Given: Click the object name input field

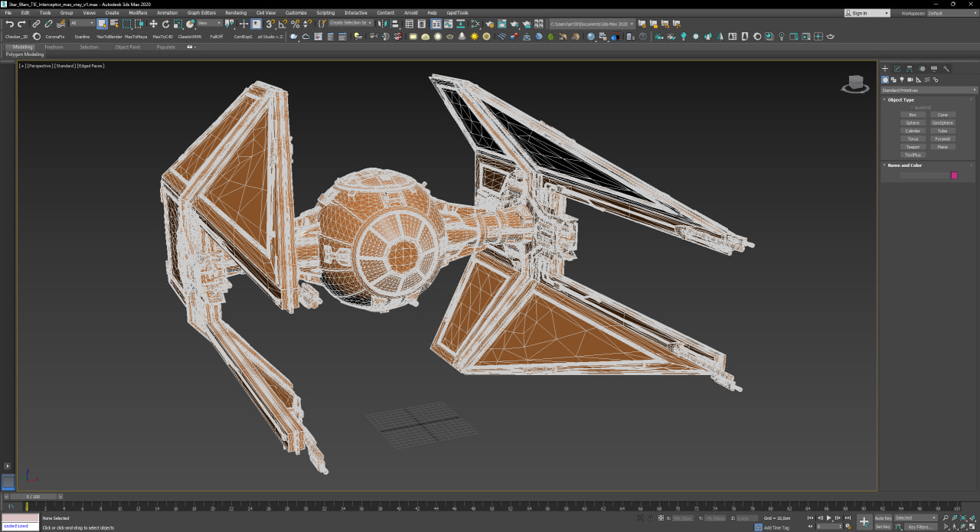Looking at the screenshot, I should [924, 175].
